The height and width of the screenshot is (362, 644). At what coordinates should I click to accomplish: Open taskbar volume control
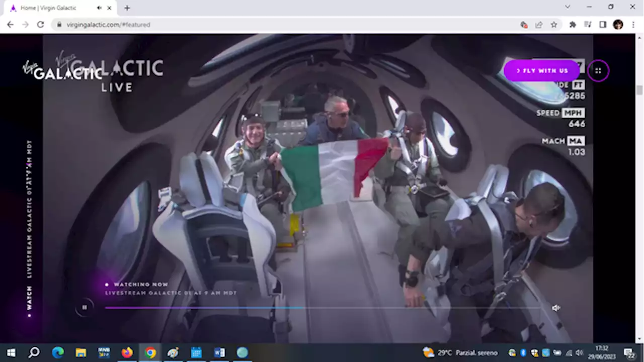point(579,353)
